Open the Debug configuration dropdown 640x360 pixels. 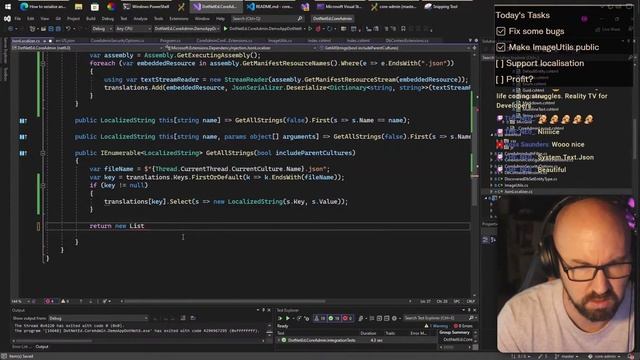click(101, 29)
